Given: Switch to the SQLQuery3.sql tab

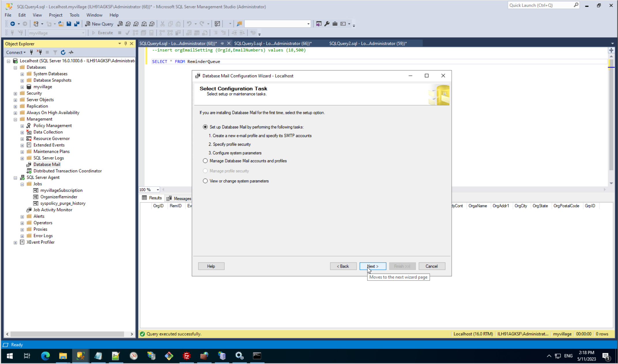Looking at the screenshot, I should [272, 43].
